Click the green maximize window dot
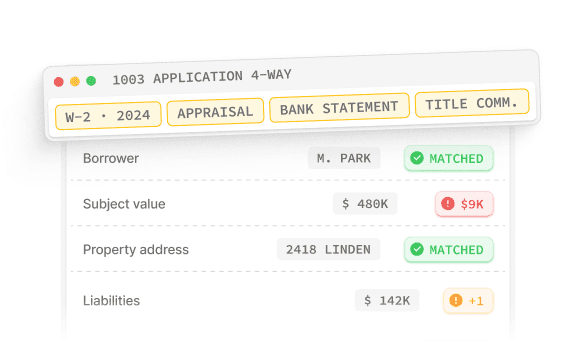The height and width of the screenshot is (360, 584). point(91,80)
